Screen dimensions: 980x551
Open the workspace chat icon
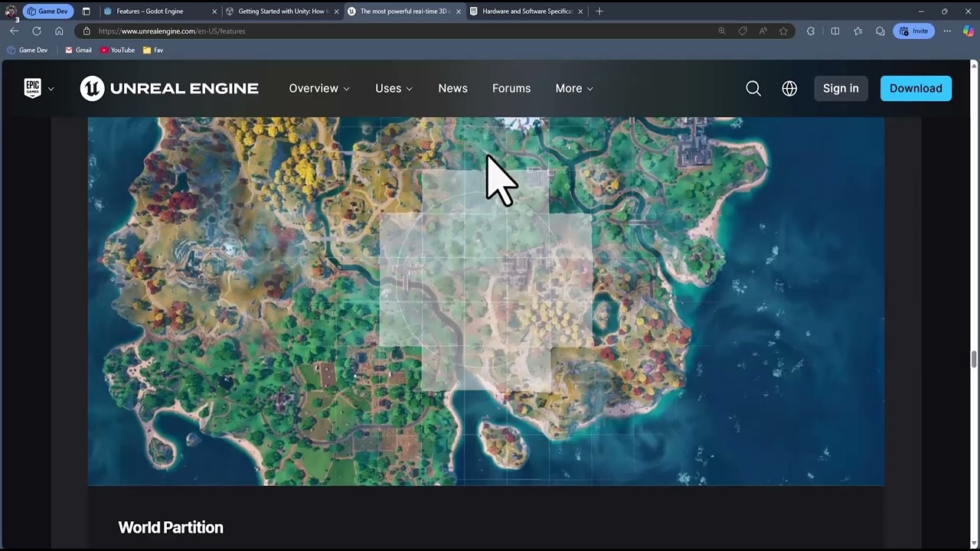click(880, 31)
